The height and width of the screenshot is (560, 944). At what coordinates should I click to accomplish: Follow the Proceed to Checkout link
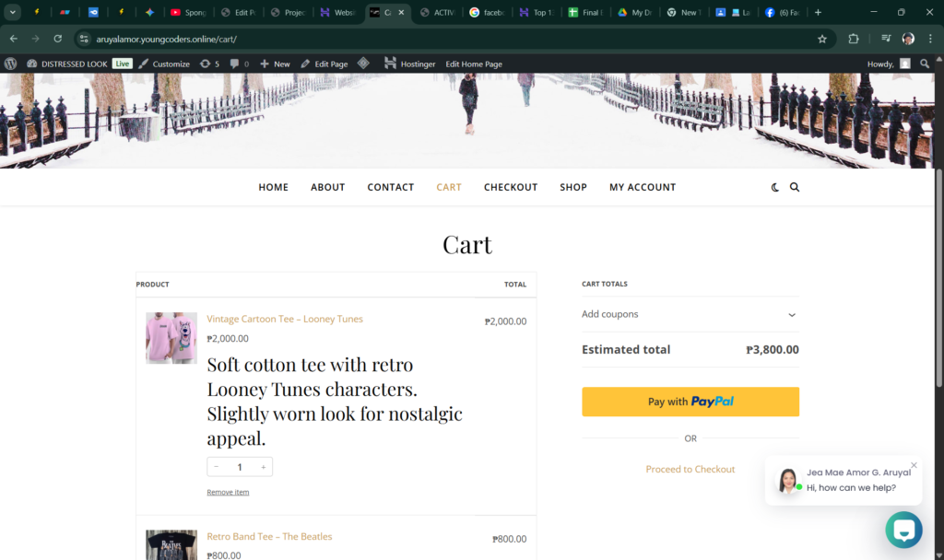[x=690, y=469]
